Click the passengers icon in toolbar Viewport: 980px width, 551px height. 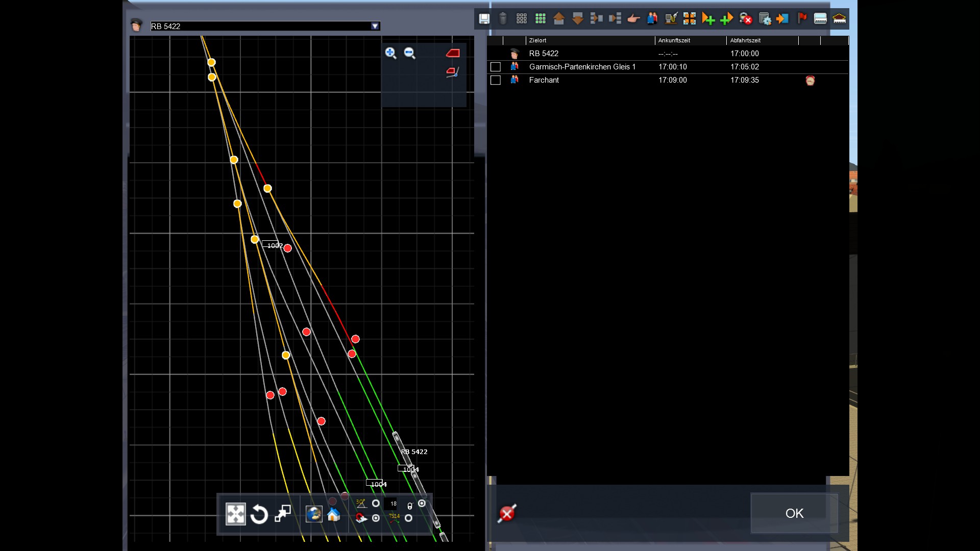pos(652,19)
